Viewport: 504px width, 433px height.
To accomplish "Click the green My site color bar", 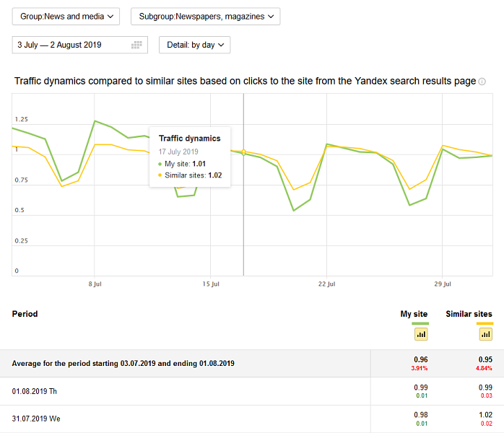I will [x=420, y=323].
